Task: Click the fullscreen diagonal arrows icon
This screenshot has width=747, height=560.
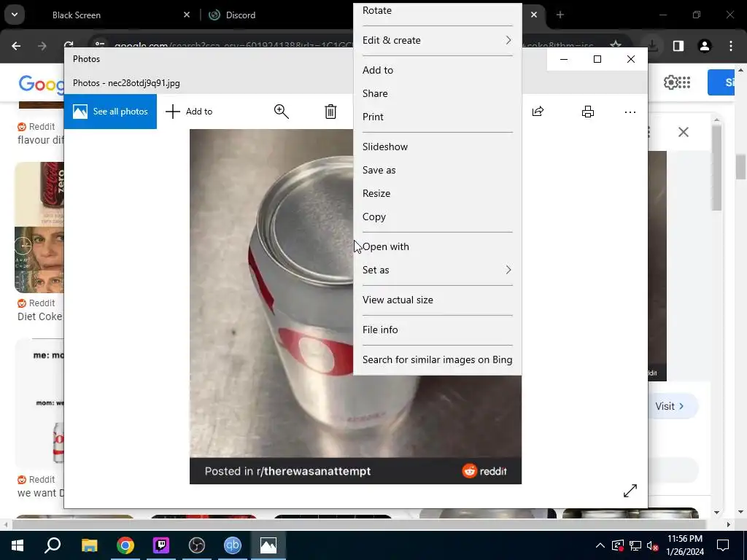Action: [630, 491]
